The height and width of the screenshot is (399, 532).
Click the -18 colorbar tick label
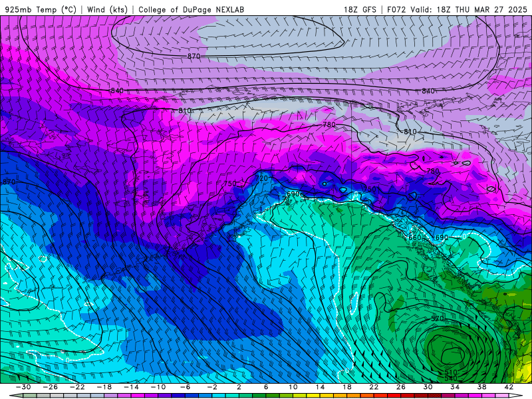point(104,387)
